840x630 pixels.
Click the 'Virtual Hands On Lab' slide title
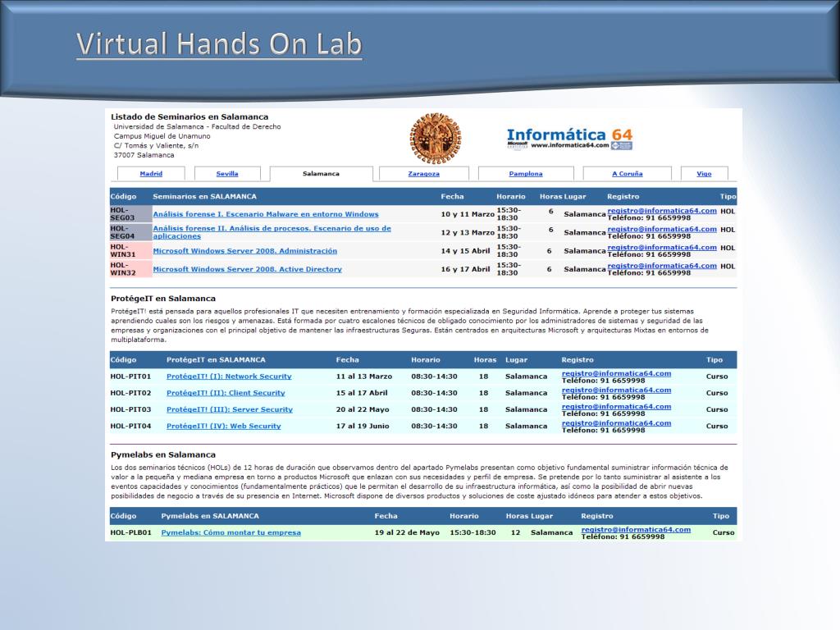(x=219, y=44)
